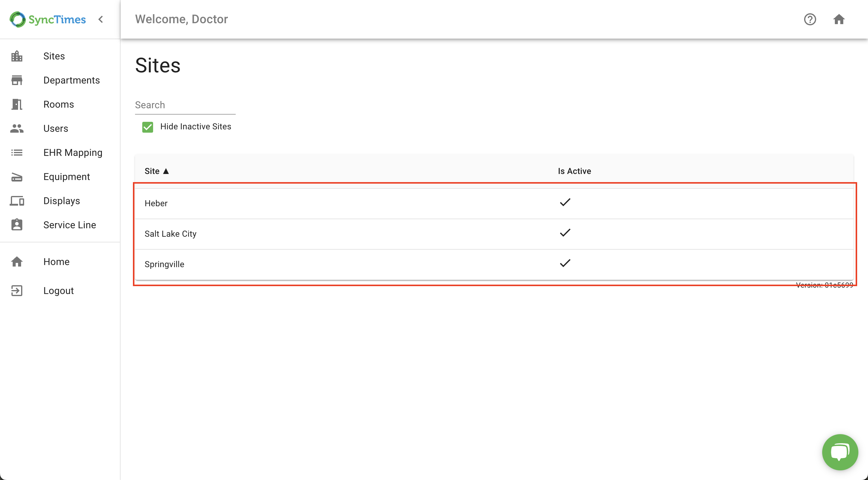This screenshot has height=480, width=868.
Task: Uncheck Hide Inactive Sites checkbox
Action: [148, 127]
